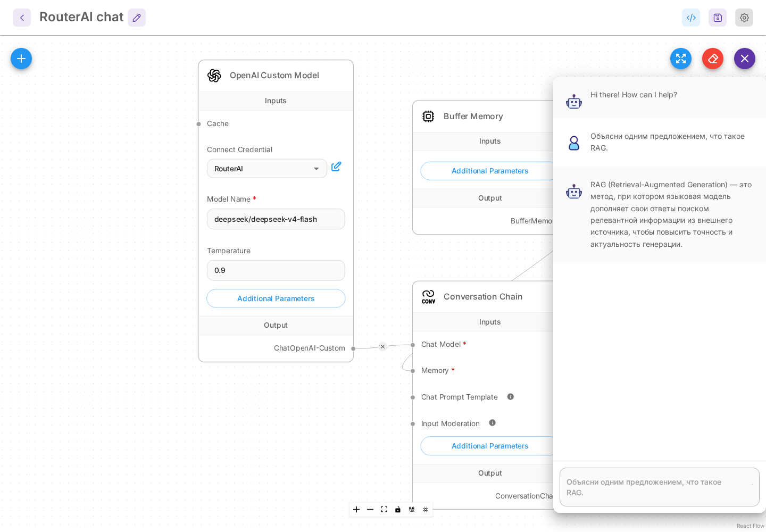Zoom out on the canvas
This screenshot has width=766, height=532.
click(x=370, y=510)
